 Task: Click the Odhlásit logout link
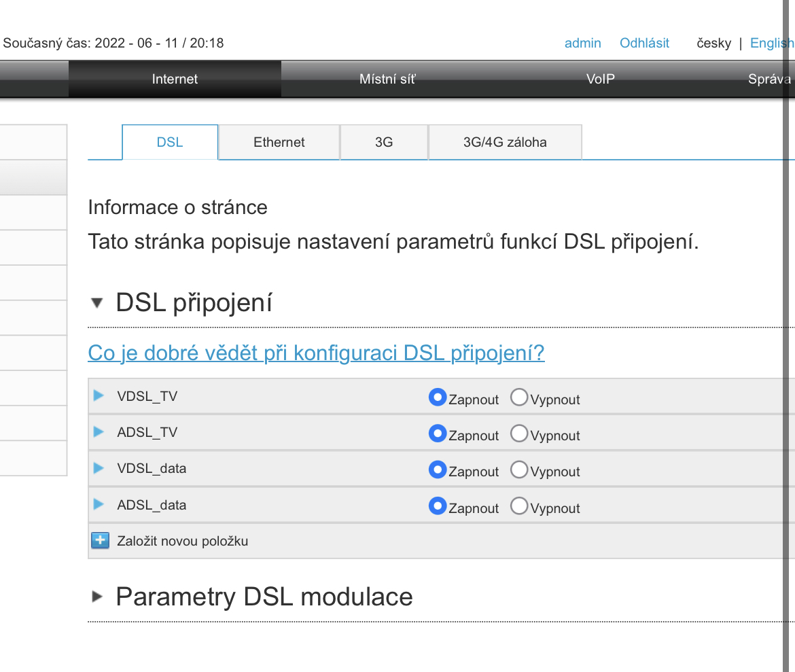tap(644, 43)
